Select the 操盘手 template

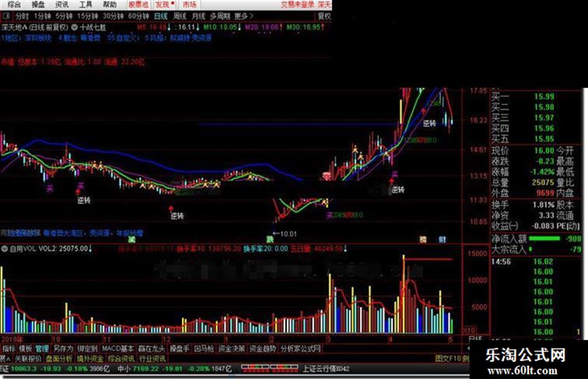tap(179, 349)
